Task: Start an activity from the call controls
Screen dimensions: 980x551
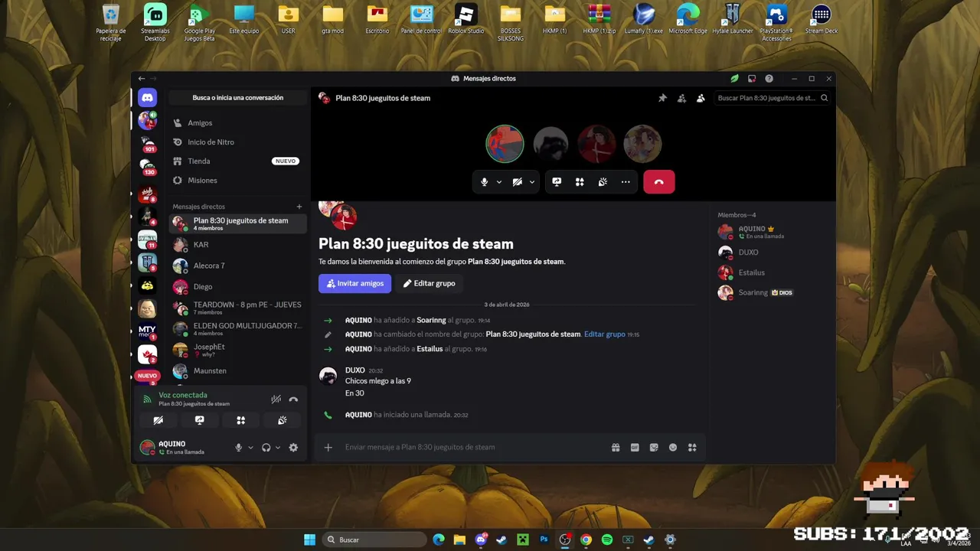Action: click(580, 181)
